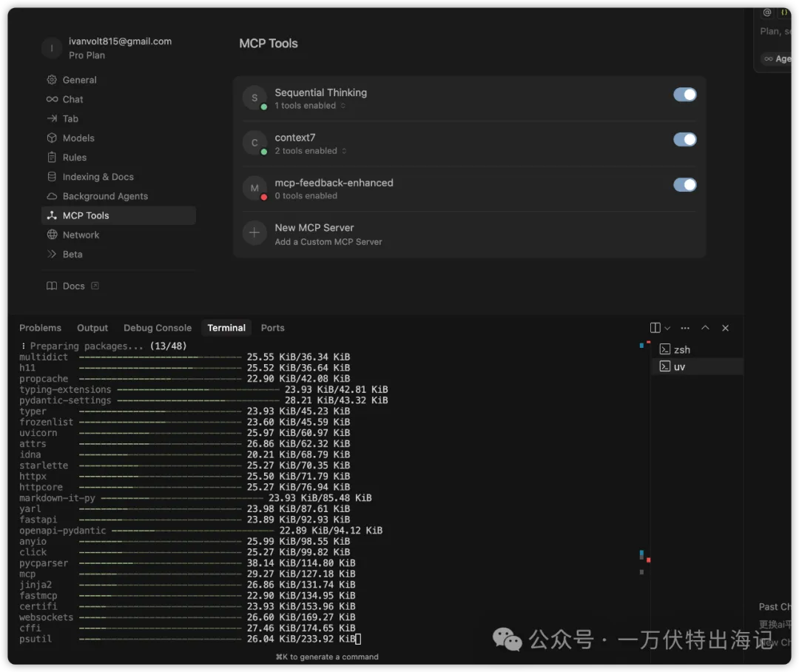Click the account avatar next to ivanvolt815@gmail.com
Viewport: 799px width, 672px height.
click(x=52, y=48)
